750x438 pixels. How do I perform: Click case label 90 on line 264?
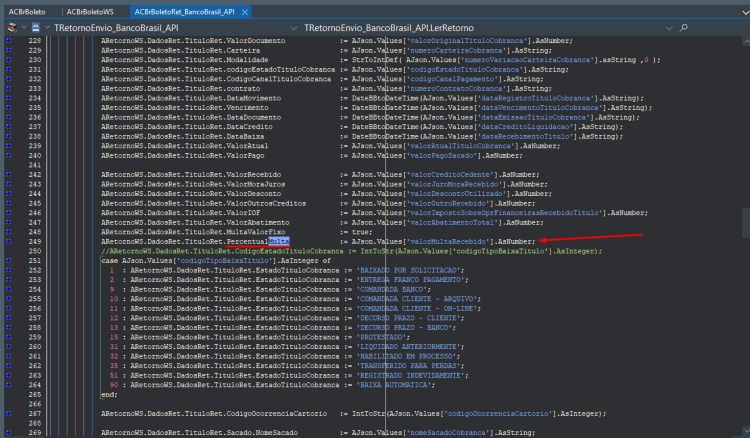(x=114, y=385)
